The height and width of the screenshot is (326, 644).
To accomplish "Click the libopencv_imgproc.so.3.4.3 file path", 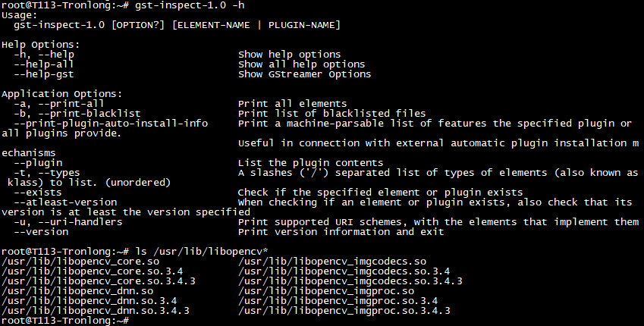I will [x=344, y=311].
